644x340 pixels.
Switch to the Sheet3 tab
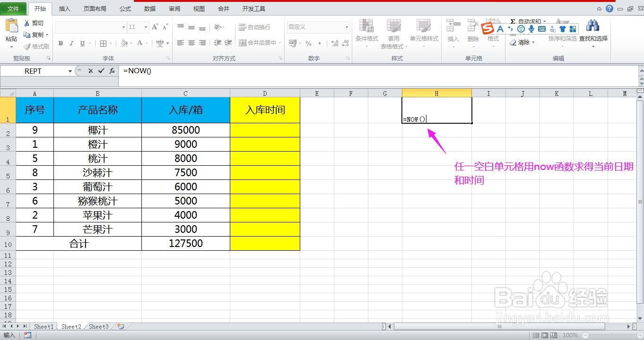coord(98,326)
